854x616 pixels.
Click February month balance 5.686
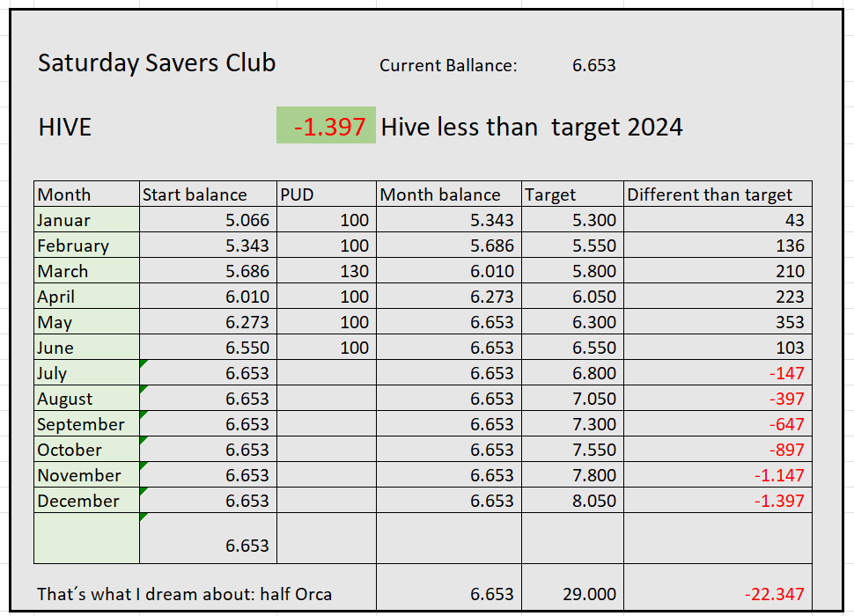[x=449, y=246]
